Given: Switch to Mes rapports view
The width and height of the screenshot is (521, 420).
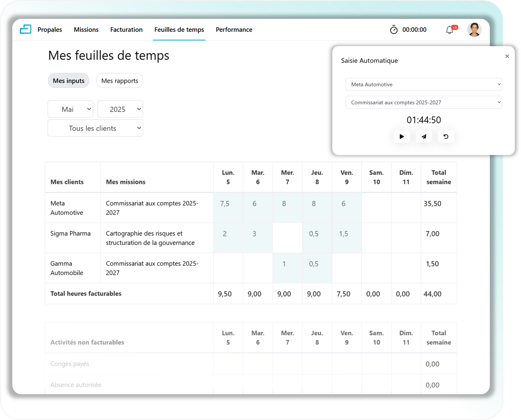Looking at the screenshot, I should (119, 81).
